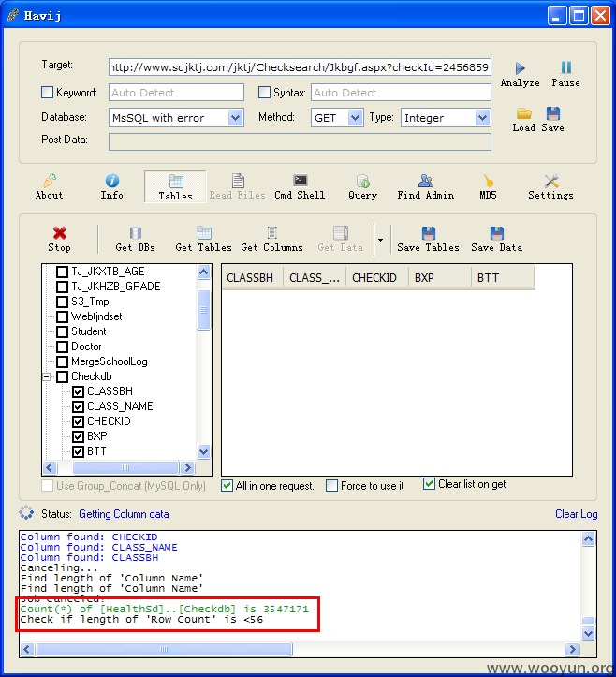Click the Load folder icon
Screen dimensions: 616x677
[523, 113]
